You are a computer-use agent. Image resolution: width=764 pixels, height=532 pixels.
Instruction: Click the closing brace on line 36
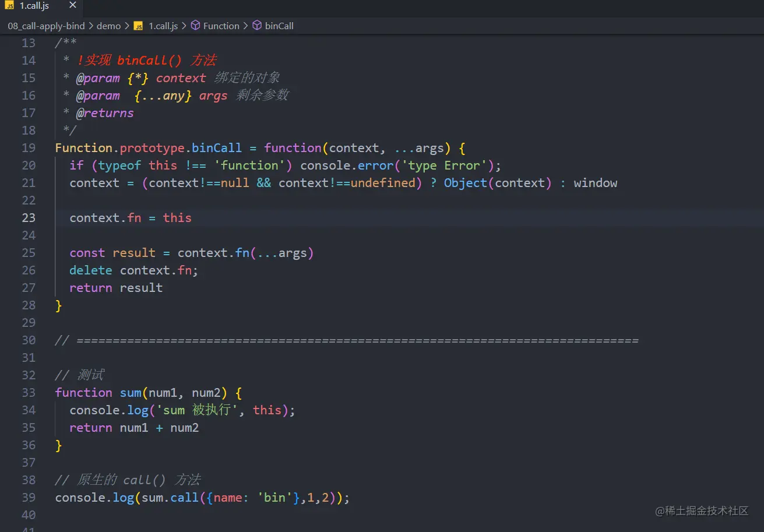(58, 445)
